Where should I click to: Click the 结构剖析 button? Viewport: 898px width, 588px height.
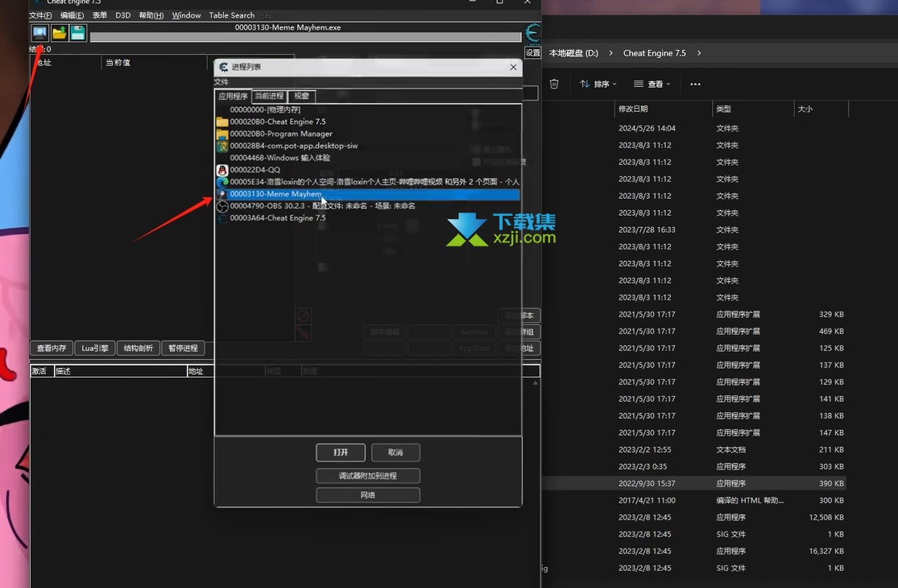pos(139,348)
